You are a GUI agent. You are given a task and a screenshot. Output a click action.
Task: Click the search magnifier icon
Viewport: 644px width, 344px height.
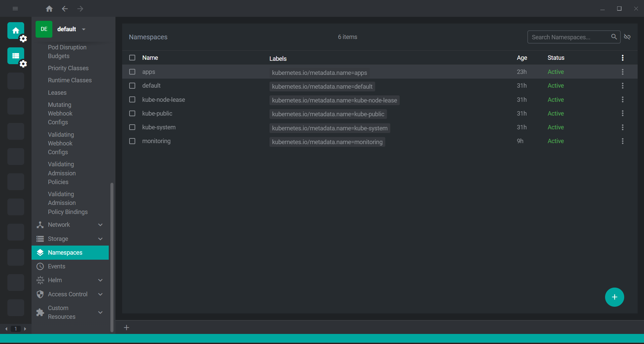614,37
